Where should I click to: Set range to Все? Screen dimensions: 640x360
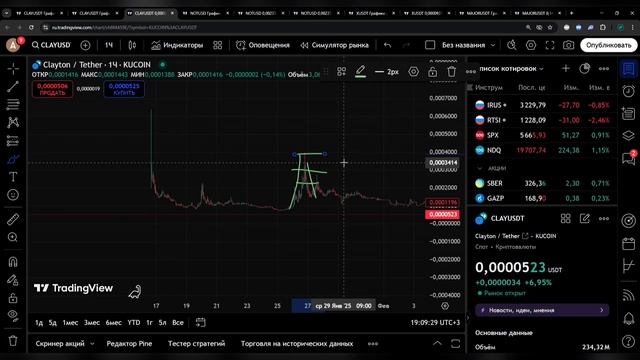(178, 322)
